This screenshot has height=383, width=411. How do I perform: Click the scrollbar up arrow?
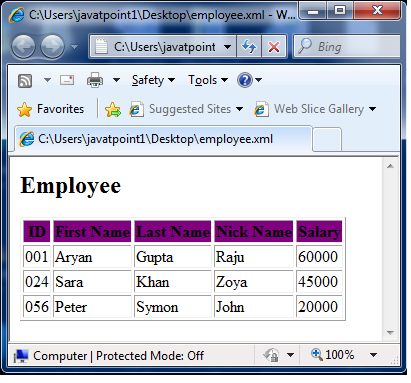[390, 166]
